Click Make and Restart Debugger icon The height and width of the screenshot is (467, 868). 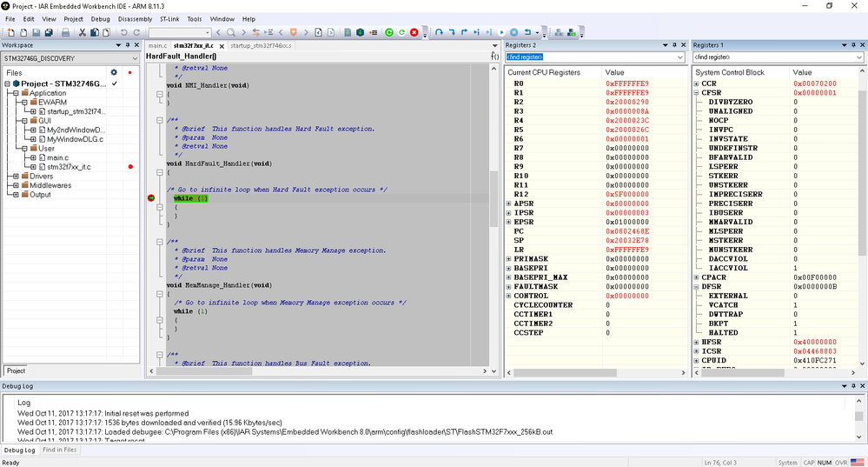pos(389,33)
